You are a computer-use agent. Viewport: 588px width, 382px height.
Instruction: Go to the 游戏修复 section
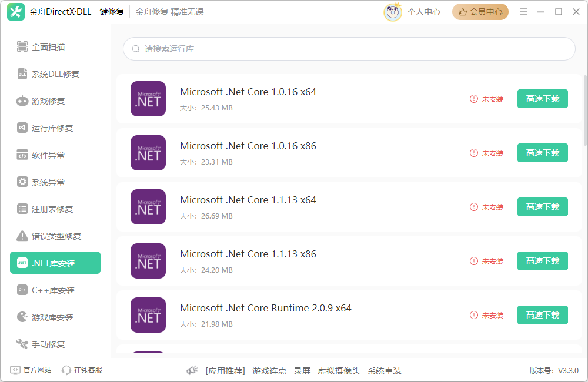(x=55, y=101)
